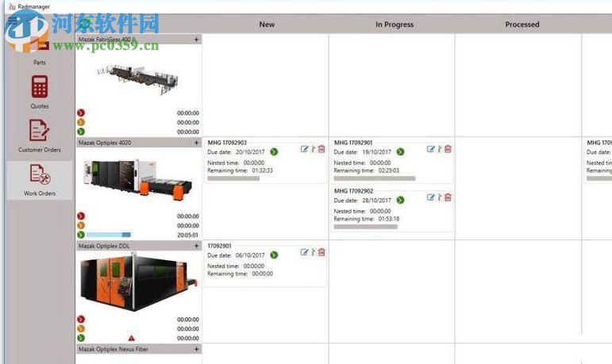The image size is (612, 364).
Task: Click order title MHG 17092903
Action: coord(227,143)
